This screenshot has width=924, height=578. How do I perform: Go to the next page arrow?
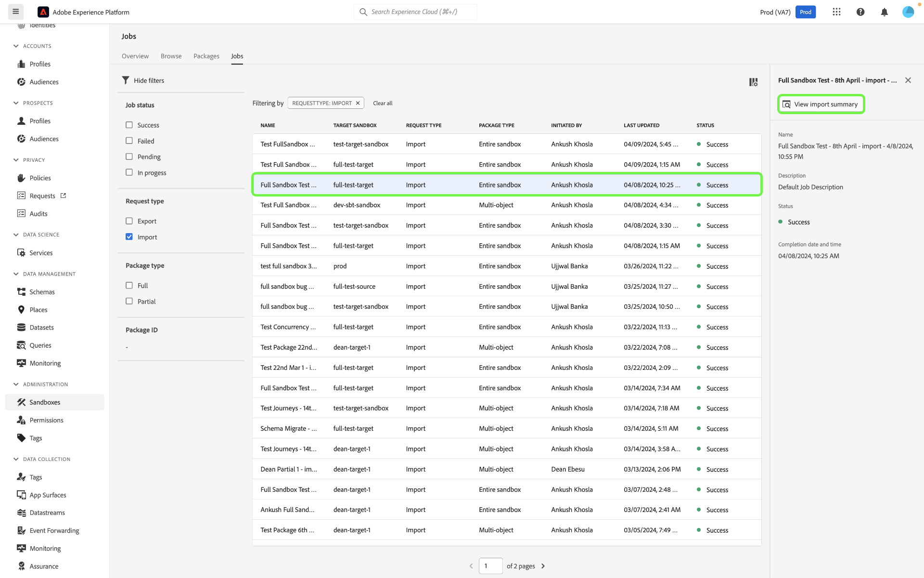click(x=543, y=566)
